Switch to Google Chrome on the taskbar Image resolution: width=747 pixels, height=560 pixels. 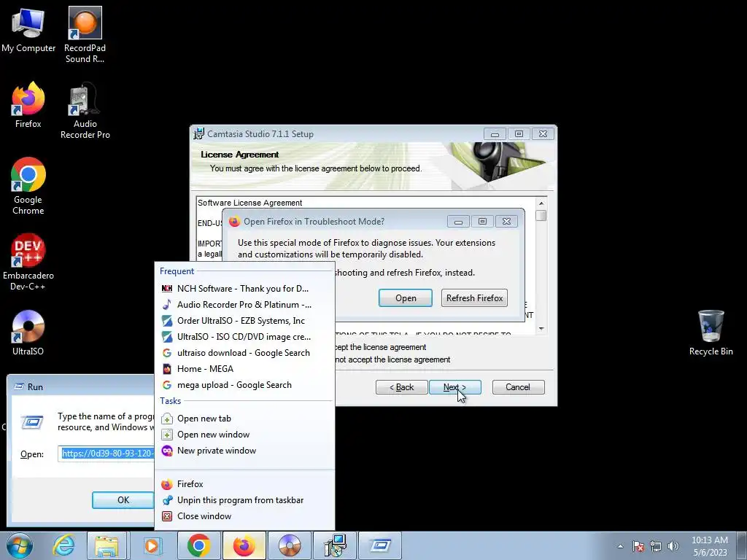pyautogui.click(x=198, y=545)
